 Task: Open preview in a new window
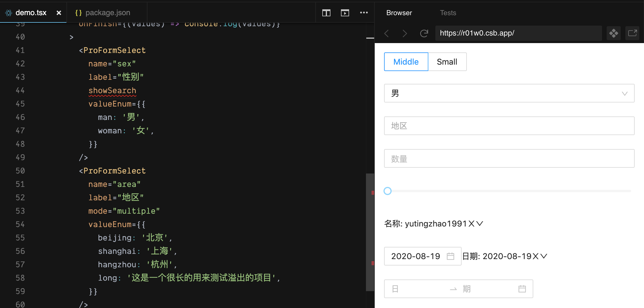coord(632,33)
